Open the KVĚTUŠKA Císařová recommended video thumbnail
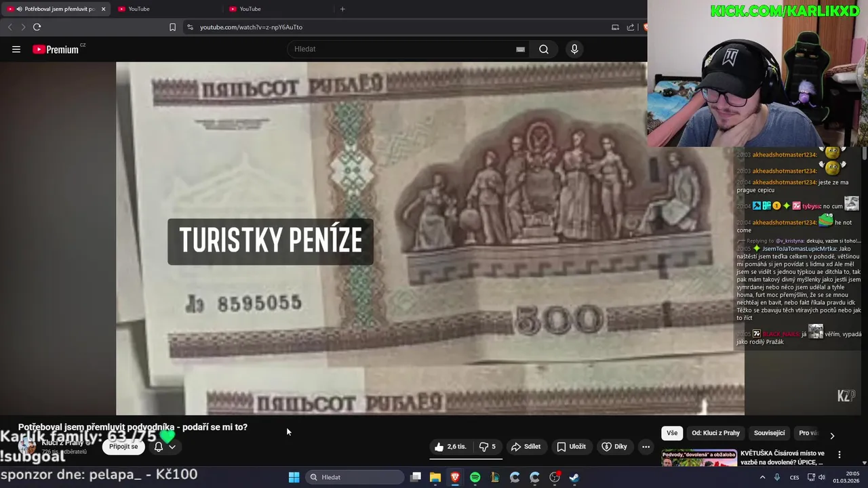The height and width of the screenshot is (488, 868). pos(699,459)
